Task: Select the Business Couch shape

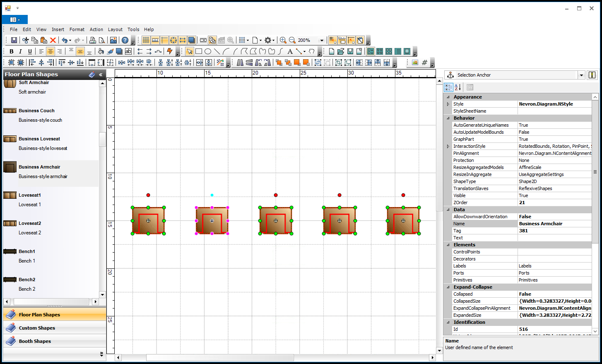Action: coord(51,116)
